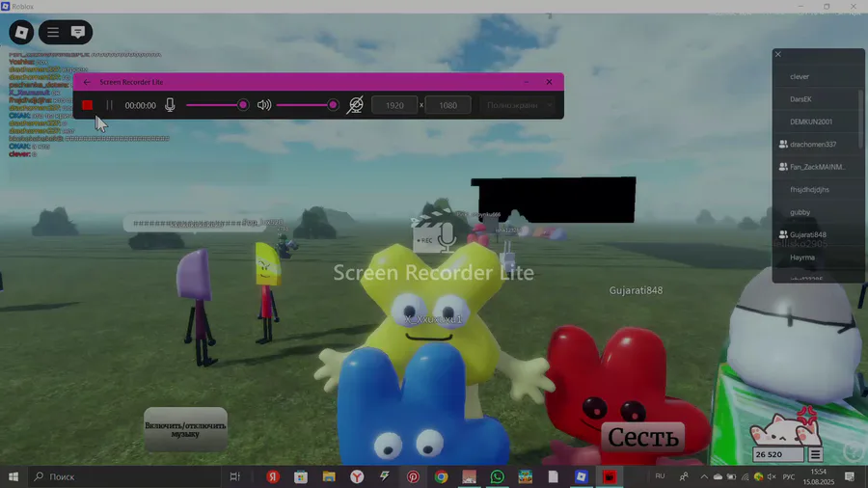This screenshot has height=488, width=868.
Task: Close the Screen Recorder Lite window
Action: pos(549,82)
